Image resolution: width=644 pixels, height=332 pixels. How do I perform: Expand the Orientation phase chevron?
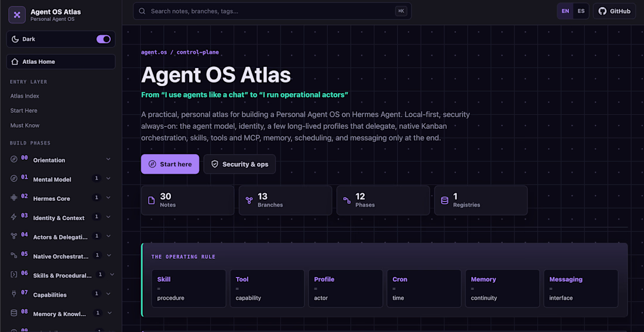(108, 159)
